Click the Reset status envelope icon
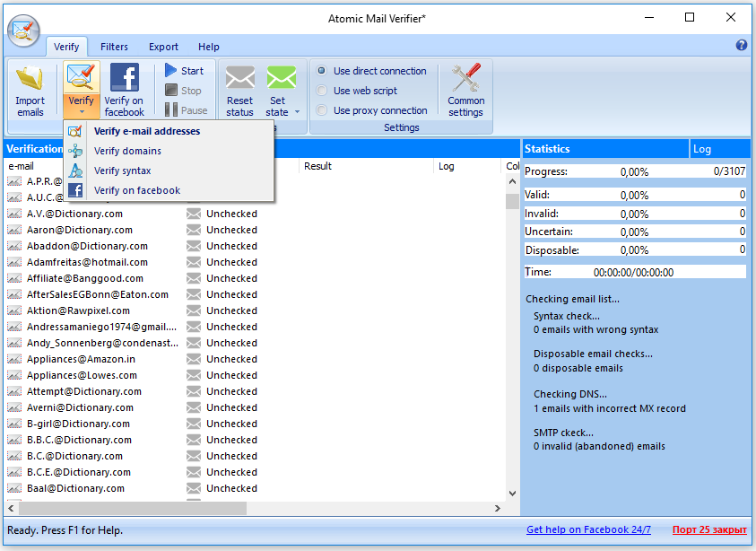The image size is (756, 551). (x=240, y=77)
